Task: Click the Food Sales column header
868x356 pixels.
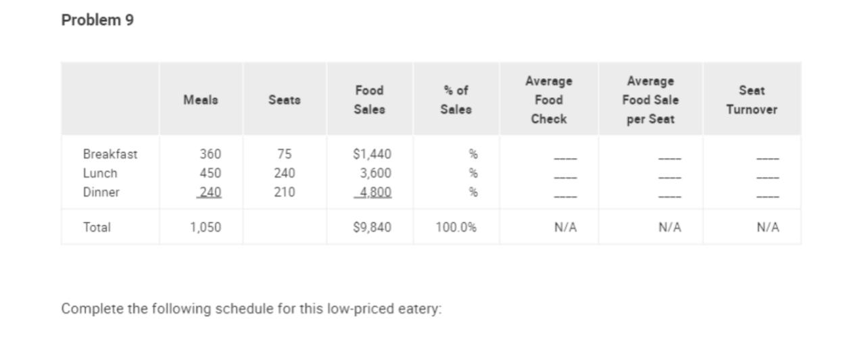Action: click(x=369, y=100)
